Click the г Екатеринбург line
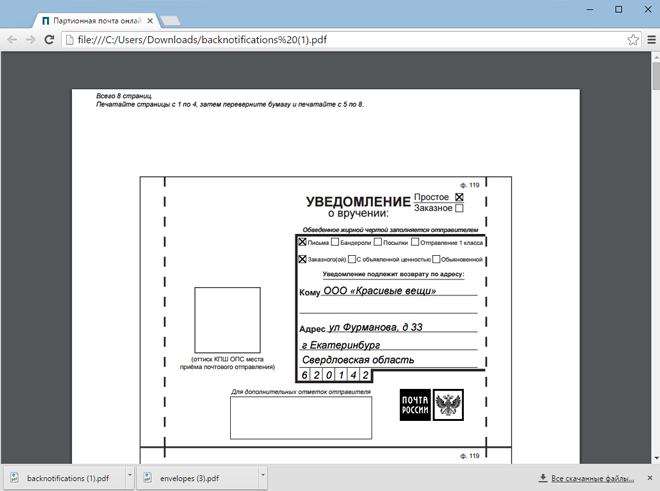Screen dimensions: 660x491 coord(341,345)
